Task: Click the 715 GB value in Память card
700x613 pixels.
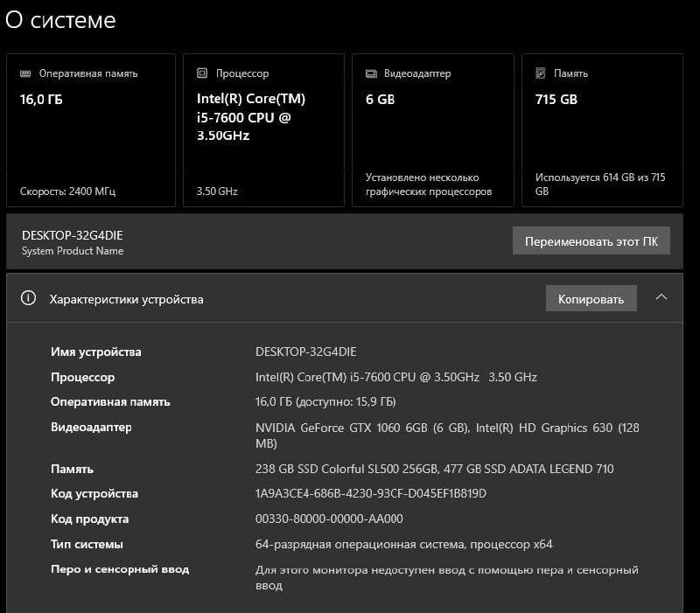Action: point(556,100)
